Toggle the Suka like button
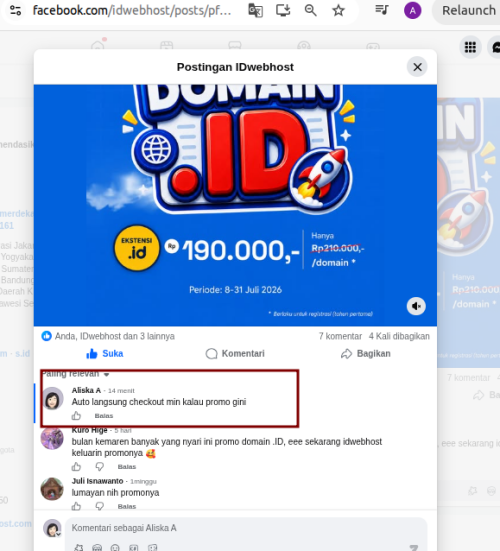Viewport: 500px width, 551px height. point(105,354)
